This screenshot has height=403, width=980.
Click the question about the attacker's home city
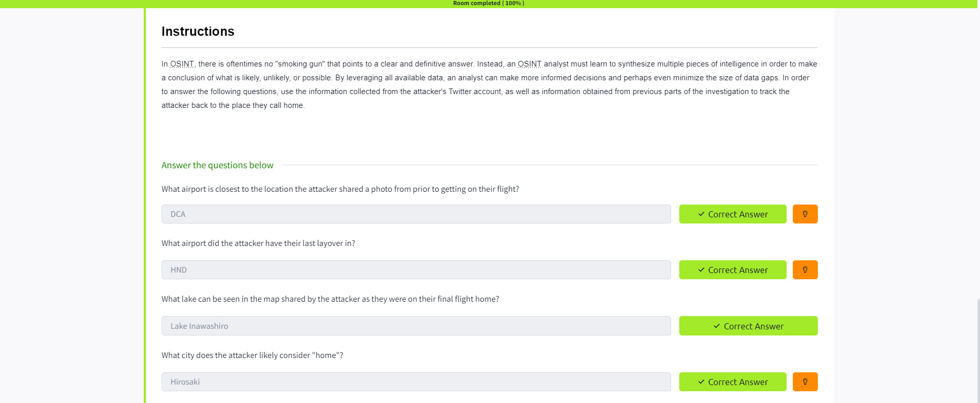point(252,355)
